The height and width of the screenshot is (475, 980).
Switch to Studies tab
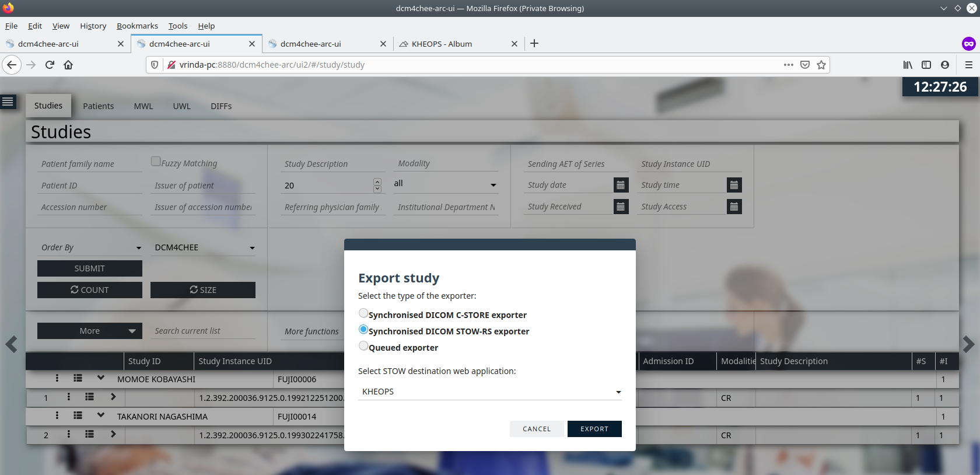(48, 106)
